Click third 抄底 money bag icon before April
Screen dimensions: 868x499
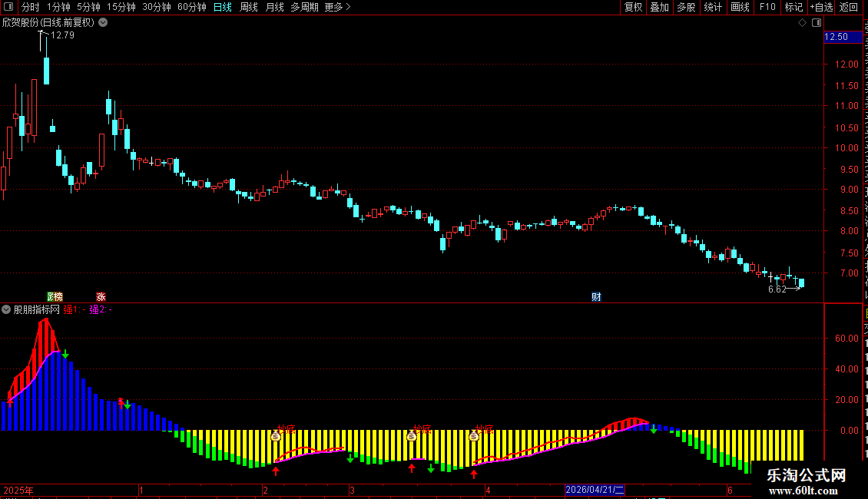pyautogui.click(x=474, y=437)
